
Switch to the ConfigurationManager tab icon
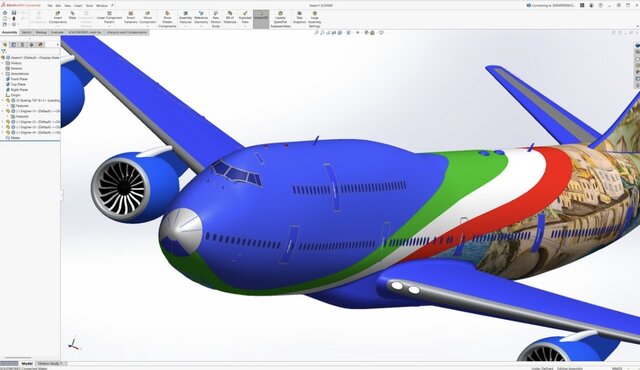pos(22,44)
